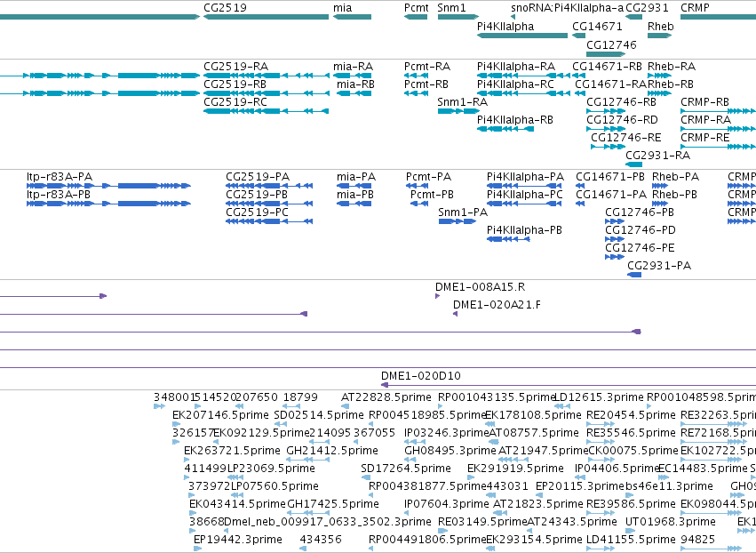Viewport: 756px width, 553px height.
Task: Click the CG12746-RD transcript
Action: pyautogui.click(x=606, y=129)
